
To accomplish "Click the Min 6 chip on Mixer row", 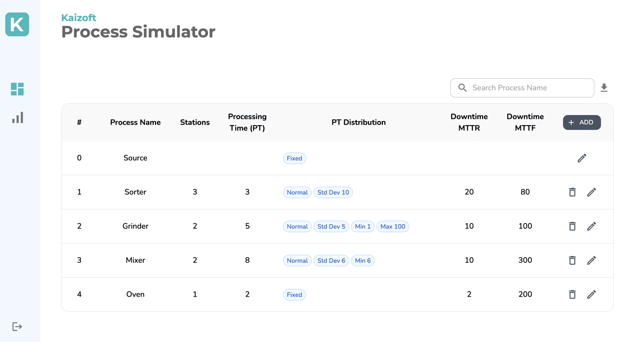I will (x=363, y=260).
